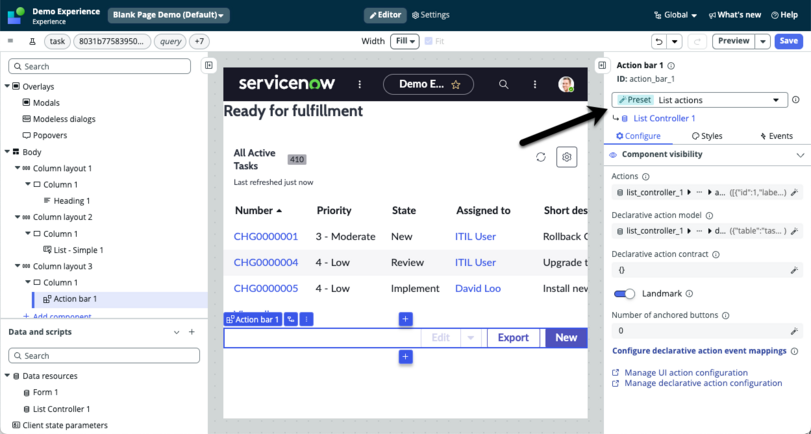Open Manage UI action configuration link

[686, 372]
